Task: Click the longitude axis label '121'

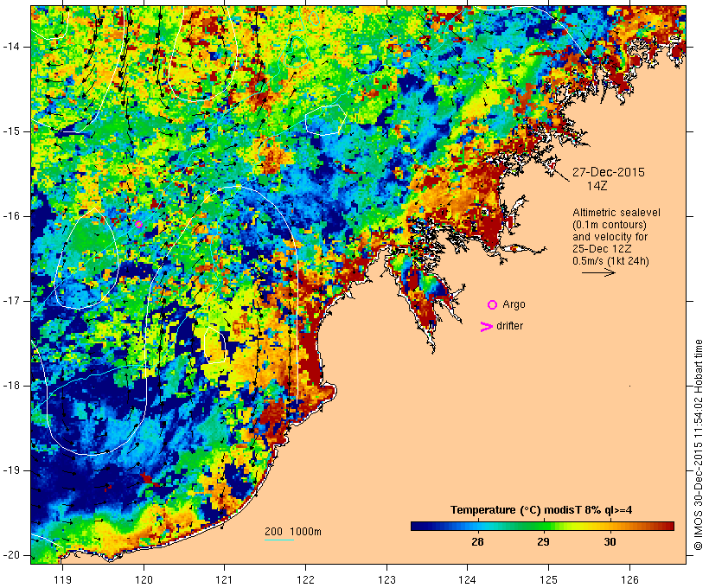Action: (224, 580)
